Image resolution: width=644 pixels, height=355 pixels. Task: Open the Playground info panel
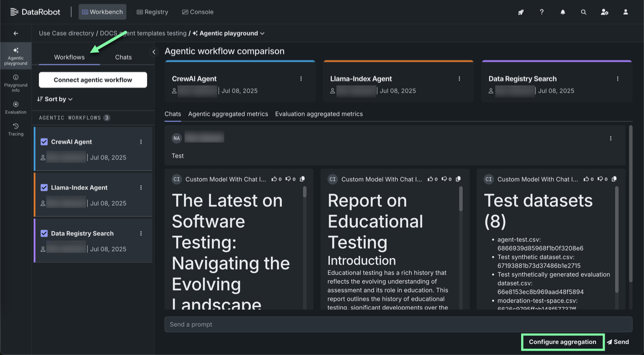16,83
